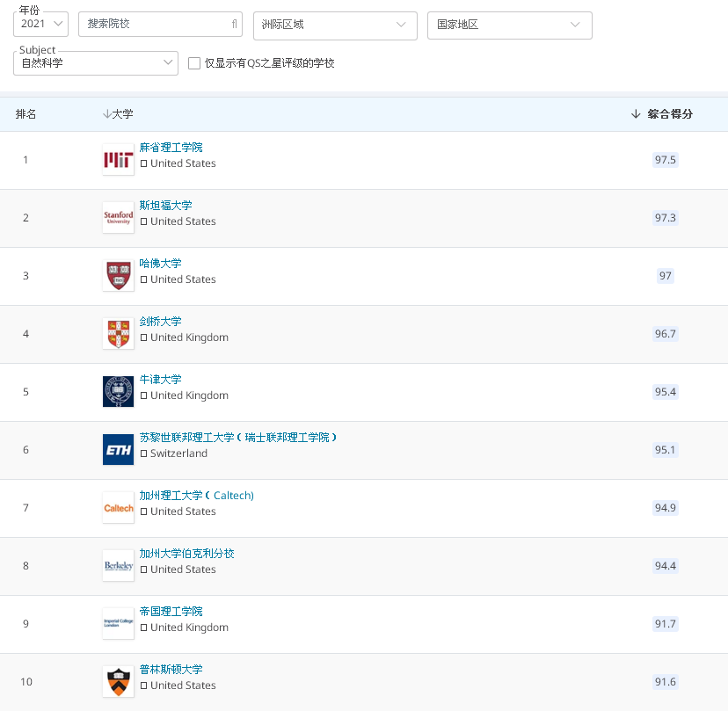Click the Princeton shield logo
Screen dimensions: 728x711
click(x=119, y=682)
